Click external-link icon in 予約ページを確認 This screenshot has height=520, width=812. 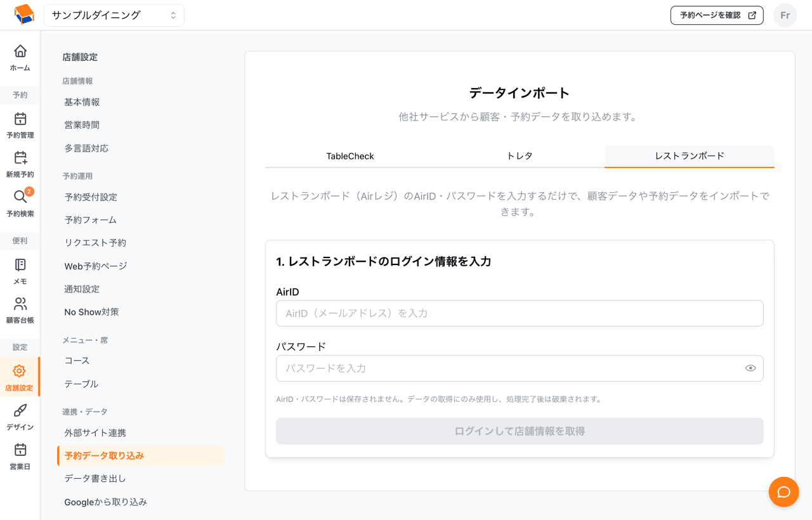pos(752,15)
